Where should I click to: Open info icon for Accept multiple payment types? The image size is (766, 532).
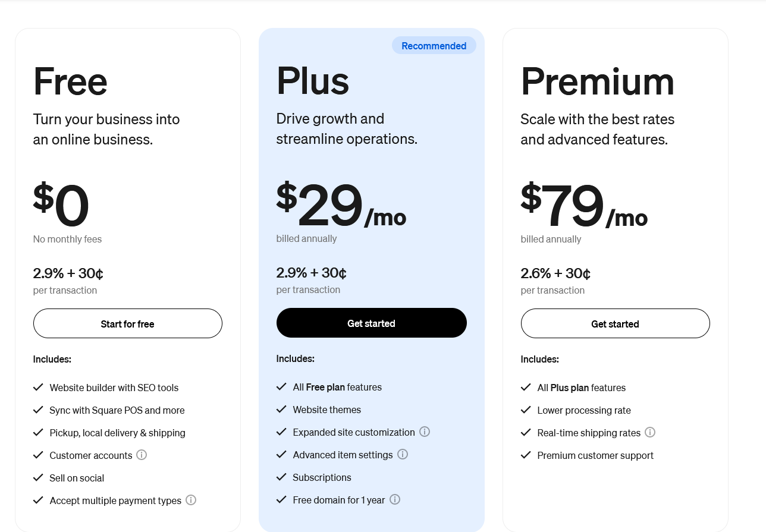point(191,500)
